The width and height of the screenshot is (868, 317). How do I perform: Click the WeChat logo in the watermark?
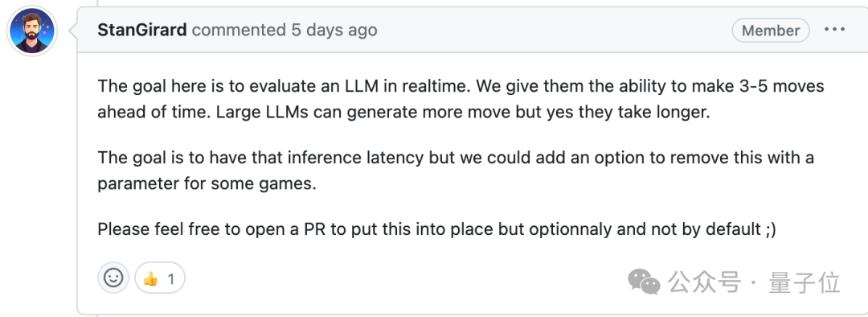point(644,282)
